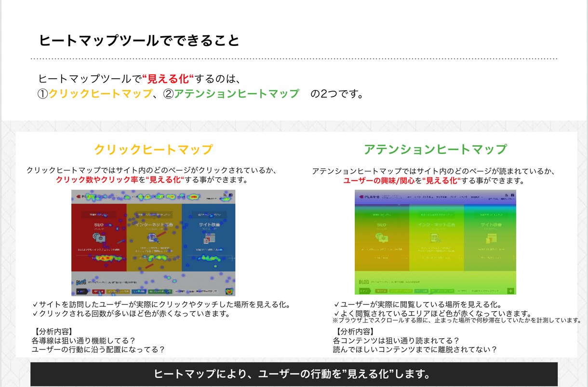588x387 pixels.
Task: Click the bullet ✓ユーザーが実際に閲覧している場所を見える化。
Action: coord(418,305)
